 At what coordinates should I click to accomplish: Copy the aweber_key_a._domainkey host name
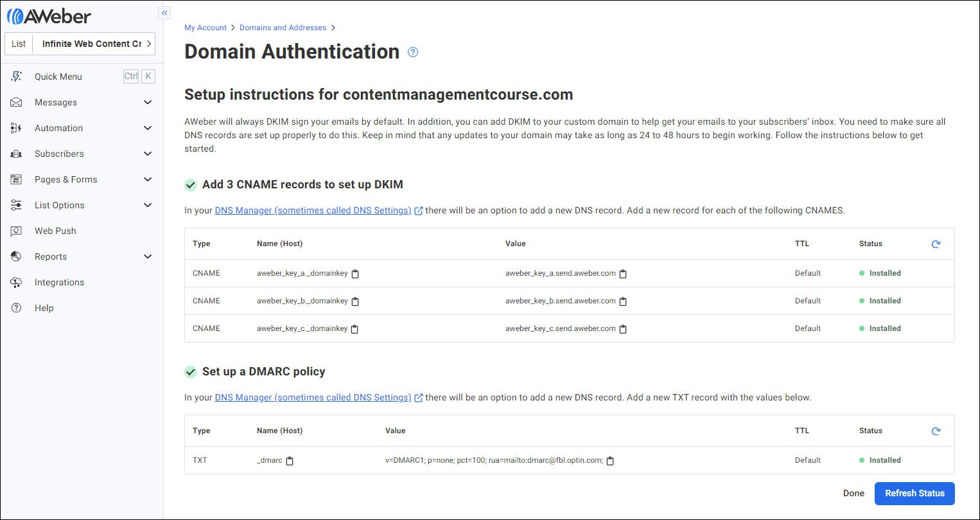355,274
